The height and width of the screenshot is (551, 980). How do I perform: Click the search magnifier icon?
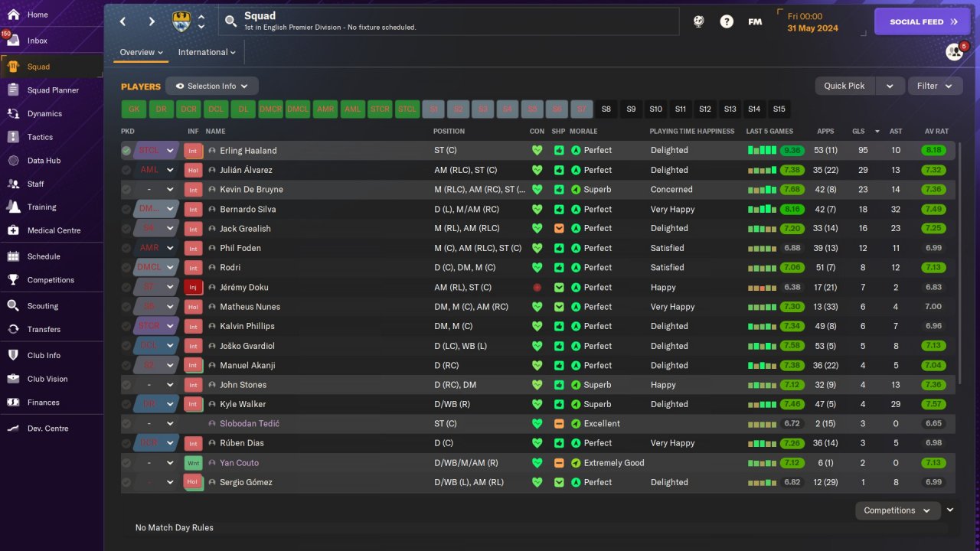[231, 21]
